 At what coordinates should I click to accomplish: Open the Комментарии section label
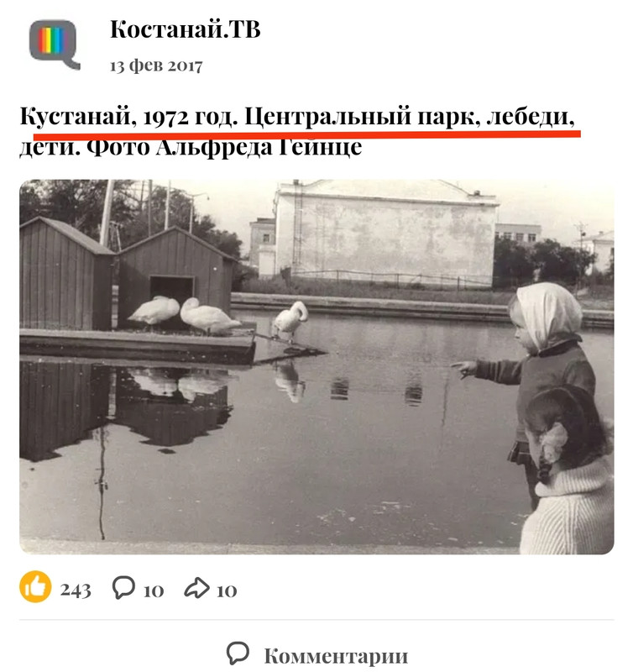(336, 656)
